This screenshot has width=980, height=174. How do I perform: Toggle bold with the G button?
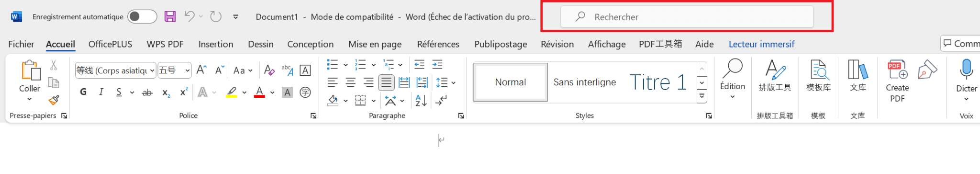click(x=83, y=92)
